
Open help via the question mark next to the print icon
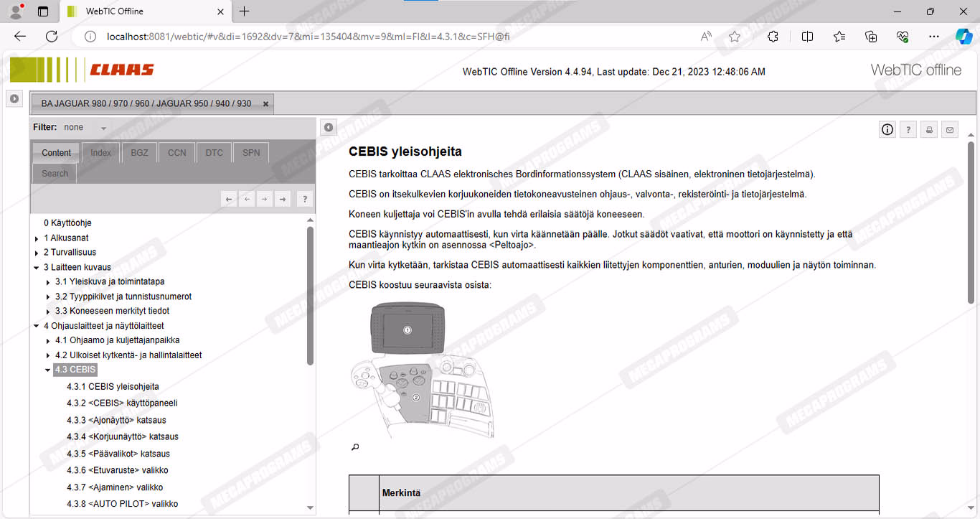point(908,129)
